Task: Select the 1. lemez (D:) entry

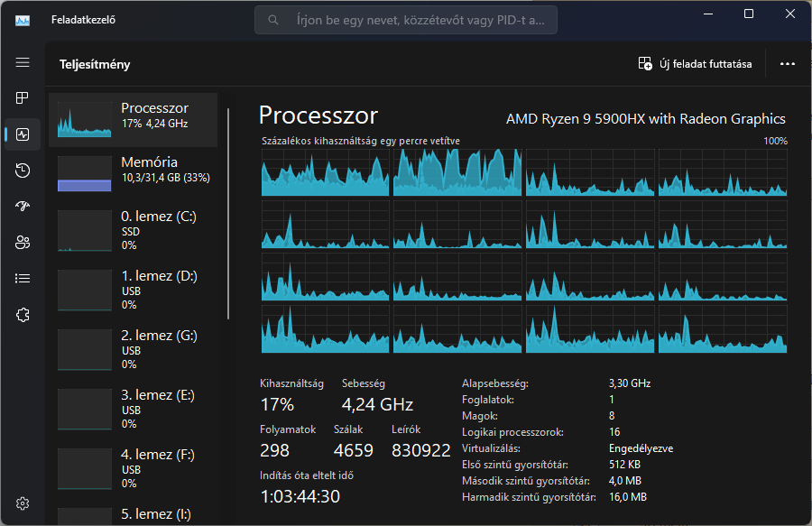Action: pos(134,290)
